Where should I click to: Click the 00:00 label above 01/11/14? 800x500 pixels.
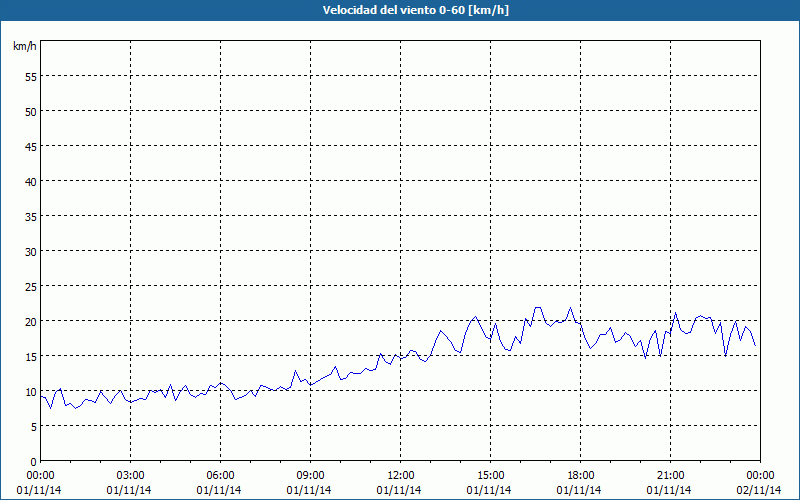[x=40, y=476]
